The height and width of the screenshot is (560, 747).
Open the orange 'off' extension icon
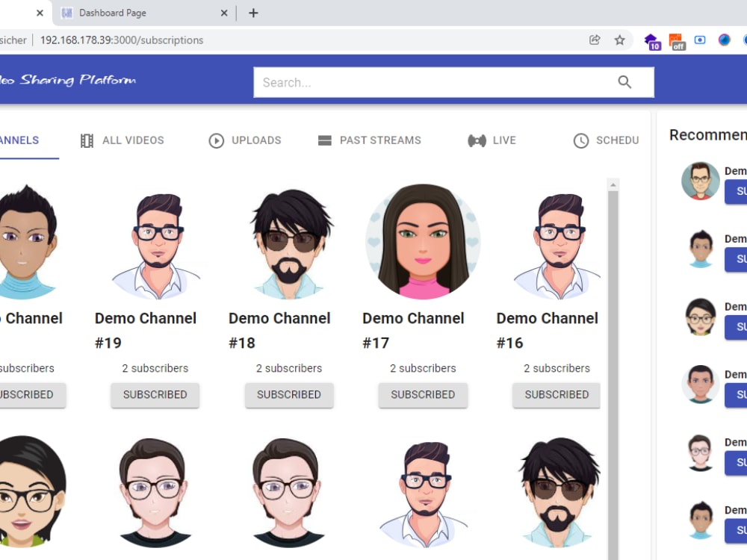click(677, 41)
